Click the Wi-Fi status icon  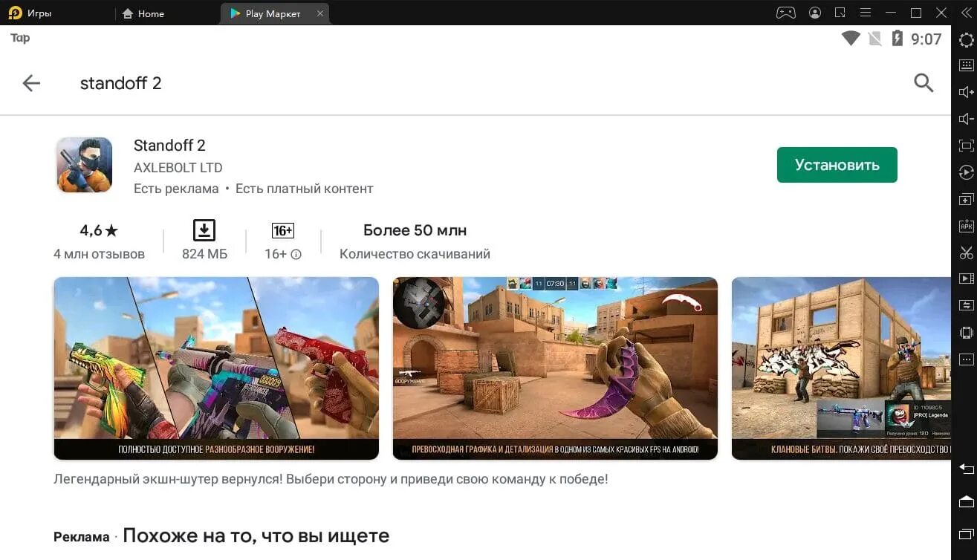[x=851, y=39]
